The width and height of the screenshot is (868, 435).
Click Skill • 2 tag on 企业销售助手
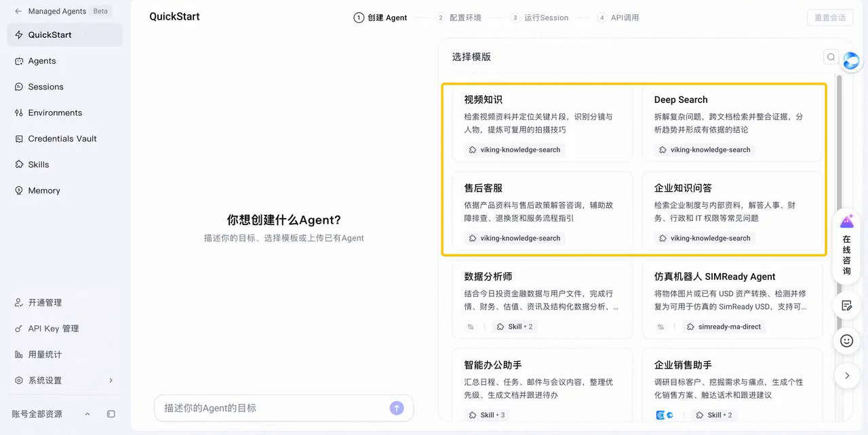[713, 415]
